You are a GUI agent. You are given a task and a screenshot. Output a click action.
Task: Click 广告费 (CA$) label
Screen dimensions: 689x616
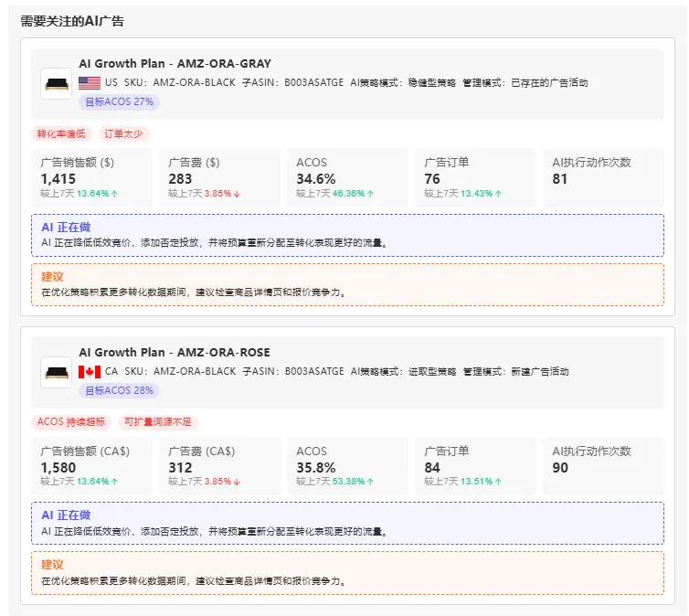pos(202,451)
